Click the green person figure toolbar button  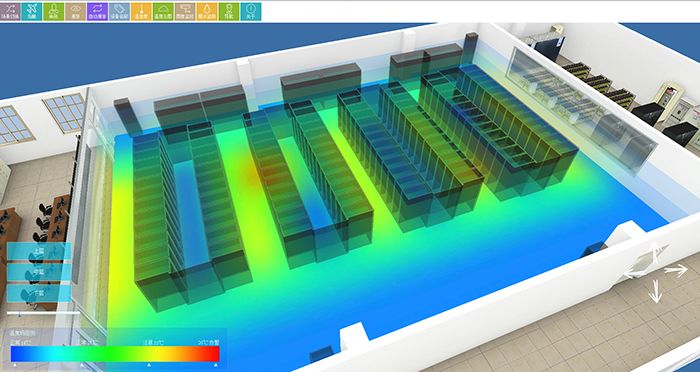[54, 11]
